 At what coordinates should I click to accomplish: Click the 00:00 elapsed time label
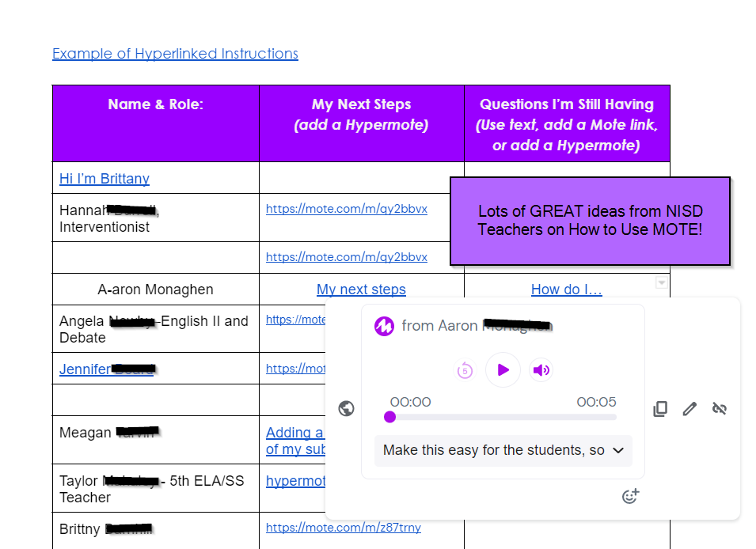tap(410, 402)
